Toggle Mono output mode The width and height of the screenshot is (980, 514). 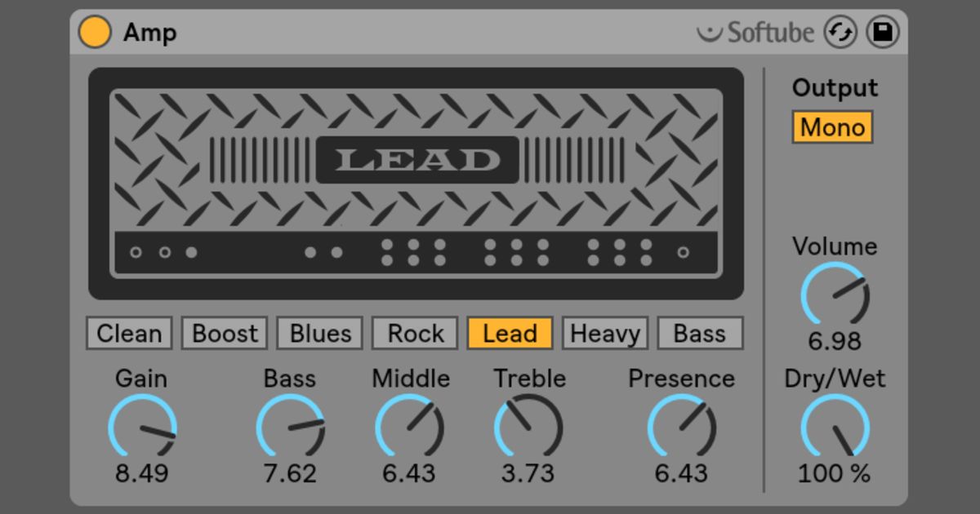coord(832,127)
